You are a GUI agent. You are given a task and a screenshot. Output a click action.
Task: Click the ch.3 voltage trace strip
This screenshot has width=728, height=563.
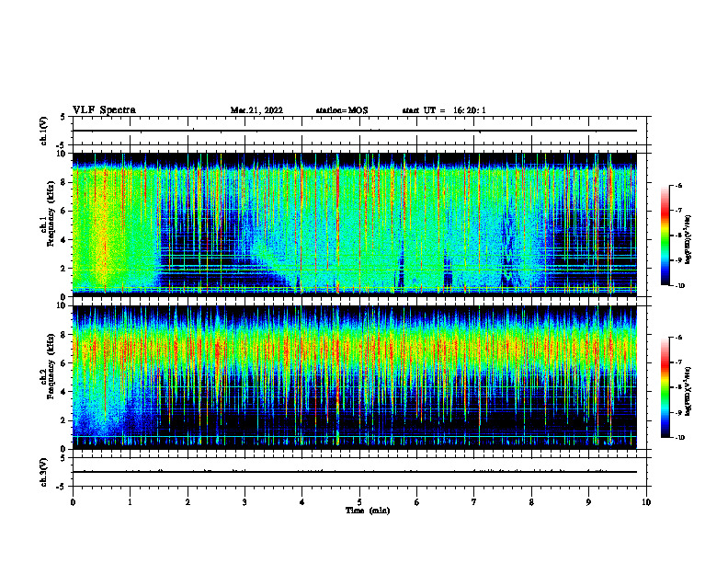359,472
